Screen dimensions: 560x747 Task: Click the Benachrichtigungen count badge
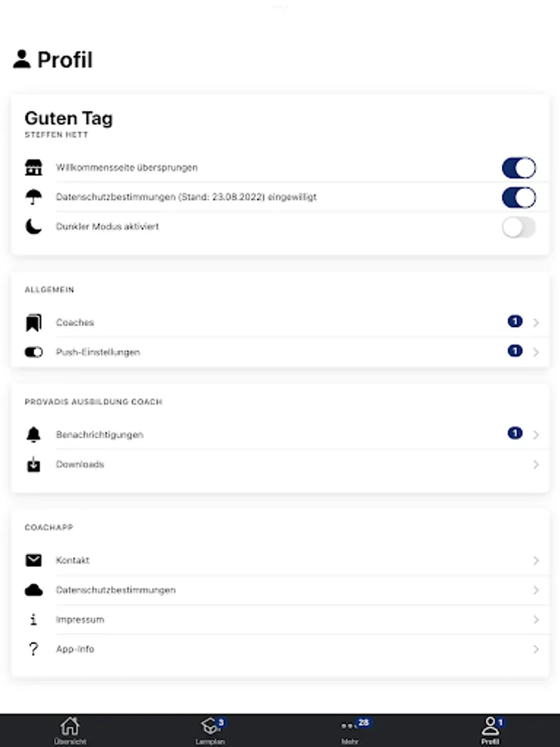(x=514, y=433)
